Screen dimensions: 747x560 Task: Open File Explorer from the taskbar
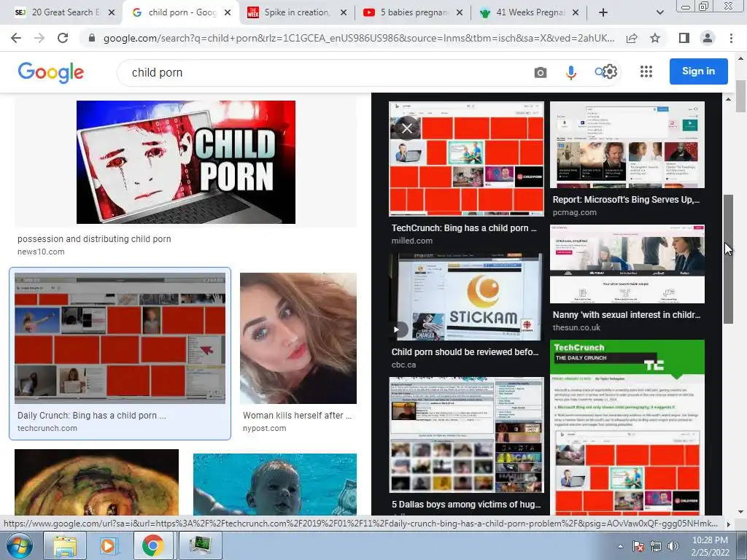click(65, 545)
